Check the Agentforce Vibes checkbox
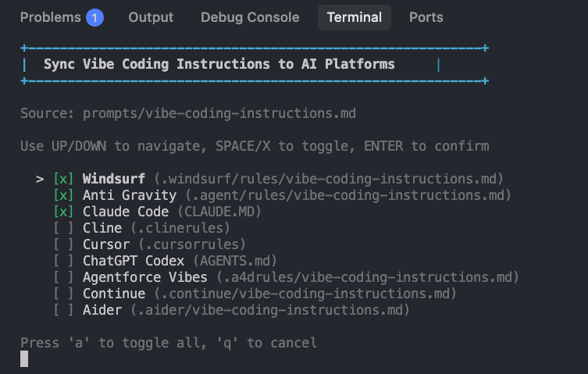Screen dimensions: 588x374 tap(63, 278)
